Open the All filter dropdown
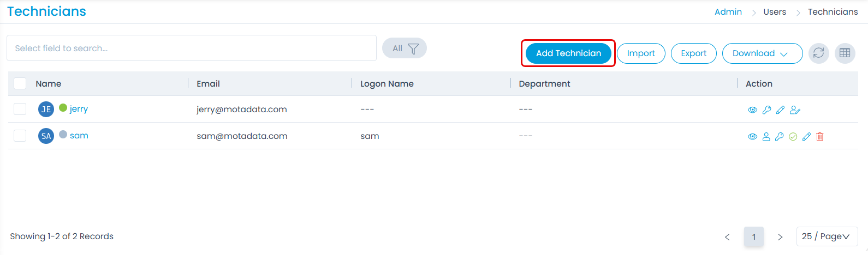The width and height of the screenshot is (868, 255). 405,48
